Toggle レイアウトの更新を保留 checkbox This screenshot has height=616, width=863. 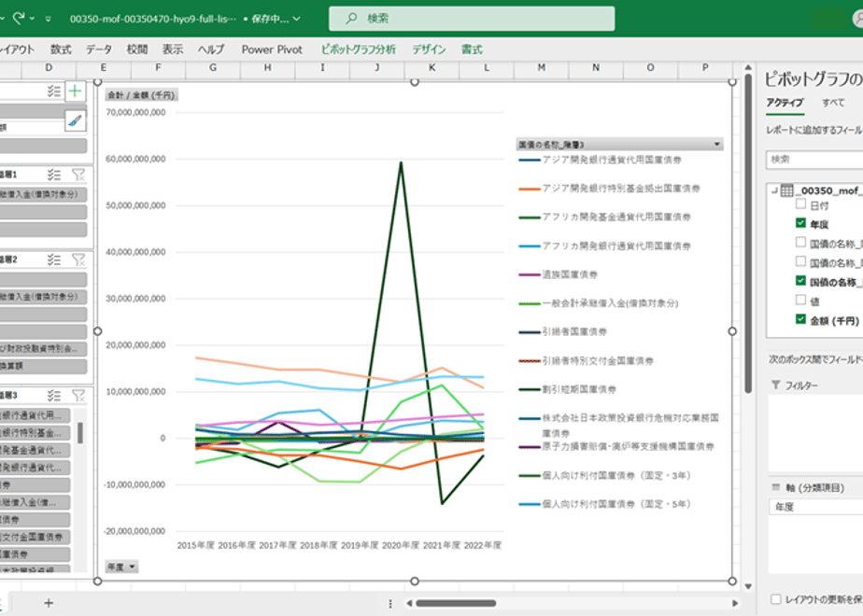tap(776, 599)
